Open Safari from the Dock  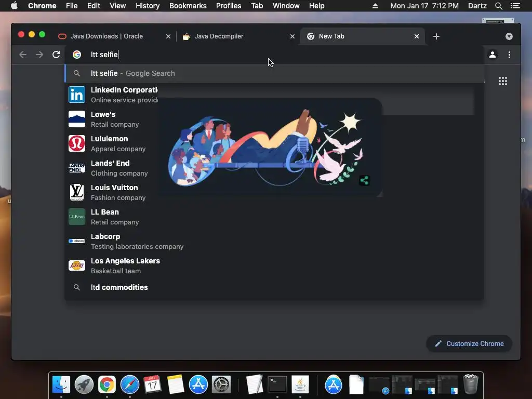point(129,384)
